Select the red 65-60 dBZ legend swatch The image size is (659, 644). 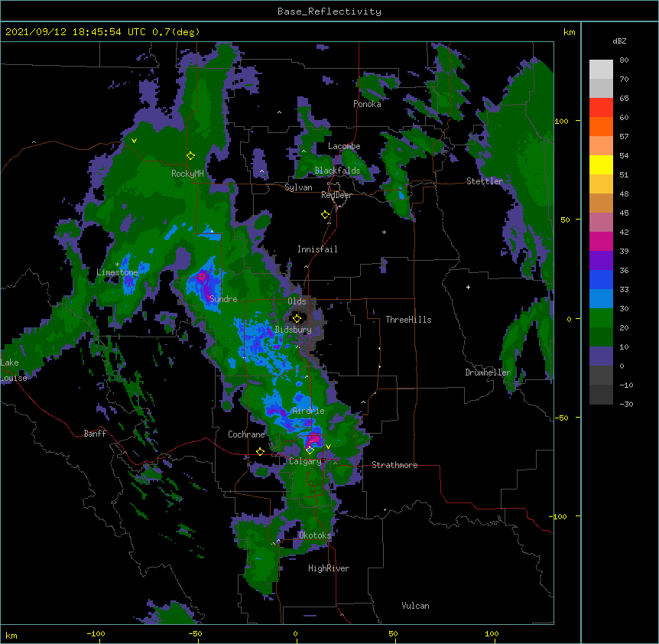point(601,108)
